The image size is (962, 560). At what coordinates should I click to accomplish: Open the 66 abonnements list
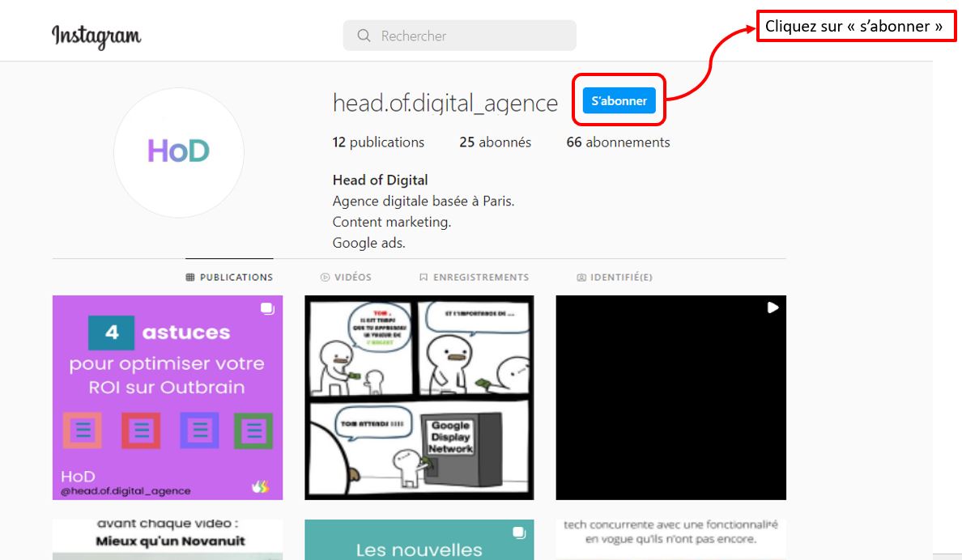618,142
